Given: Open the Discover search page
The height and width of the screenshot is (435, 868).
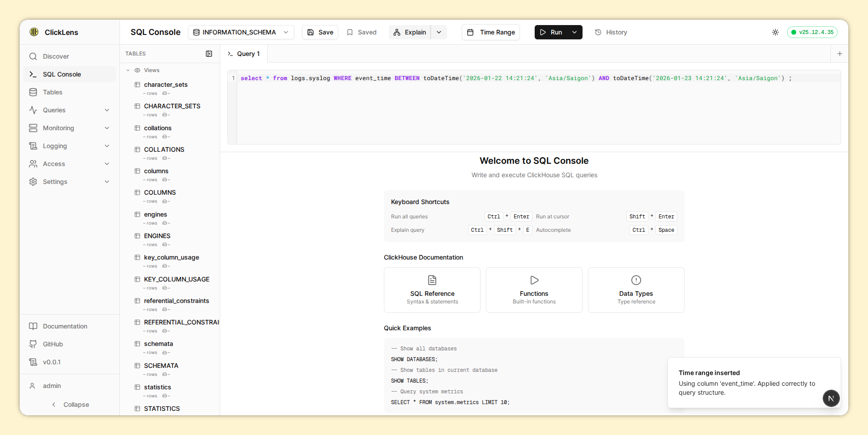Looking at the screenshot, I should [x=55, y=56].
